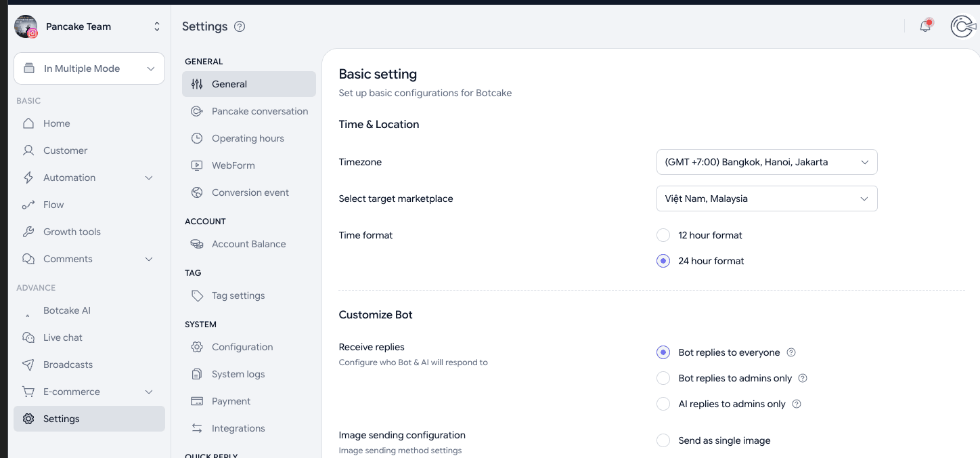Viewport: 980px width, 458px height.
Task: Select Bot replies to everyone option
Action: [663, 352]
